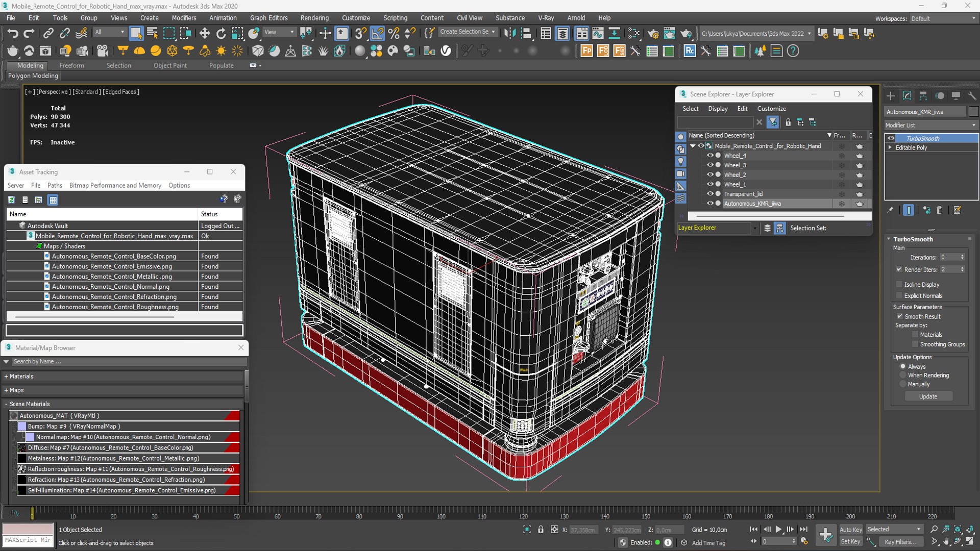Switch to the Freeform ribbon tab
Viewport: 980px width, 551px height.
71,65
